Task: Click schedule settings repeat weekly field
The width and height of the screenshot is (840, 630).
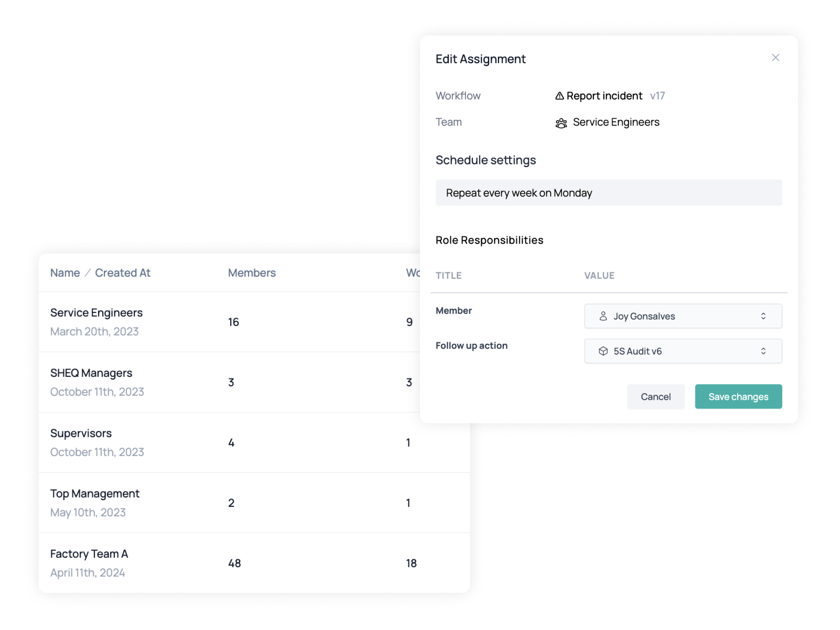Action: [609, 193]
